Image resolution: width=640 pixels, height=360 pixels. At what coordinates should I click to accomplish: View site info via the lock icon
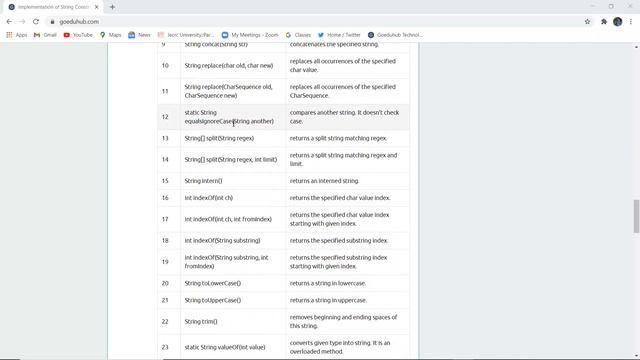pyautogui.click(x=52, y=22)
